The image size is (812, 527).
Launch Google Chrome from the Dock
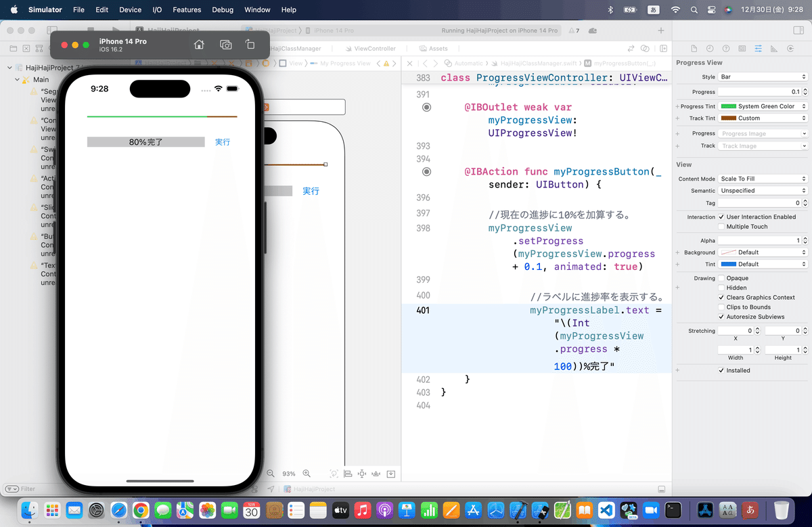[141, 509]
